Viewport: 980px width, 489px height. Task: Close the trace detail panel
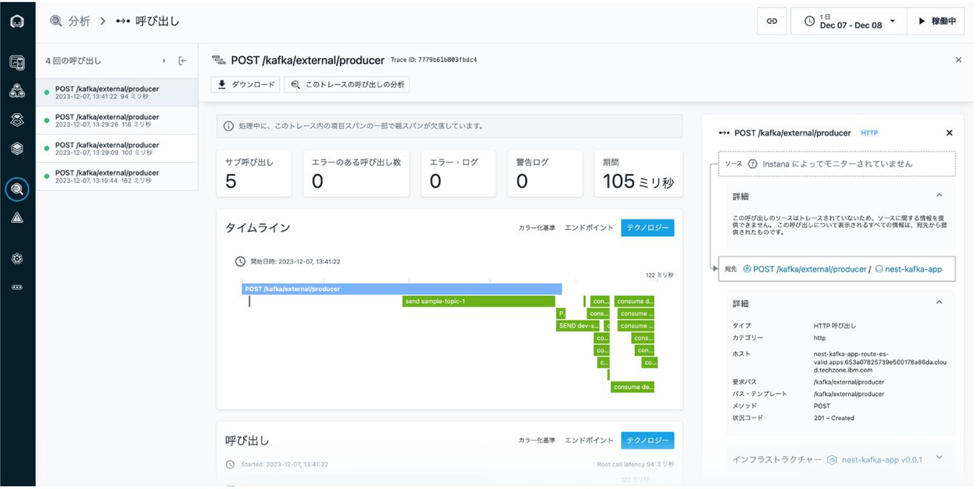point(959,60)
